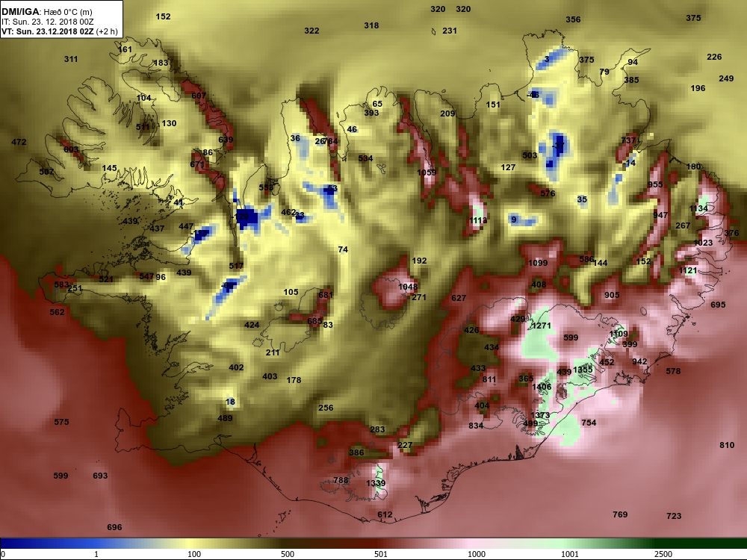Click the map value '105'

coord(291,292)
